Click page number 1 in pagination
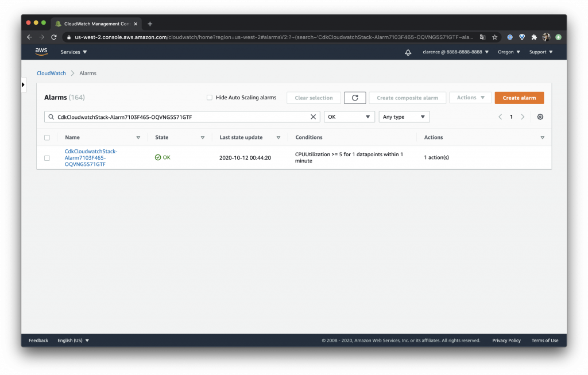Screen dimensions: 588x375 coord(511,117)
